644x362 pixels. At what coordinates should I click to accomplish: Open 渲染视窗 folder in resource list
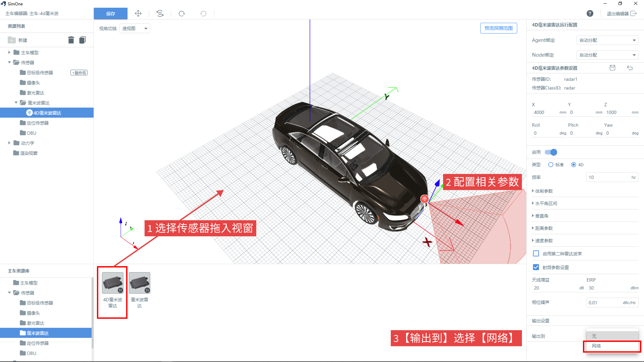pos(25,153)
